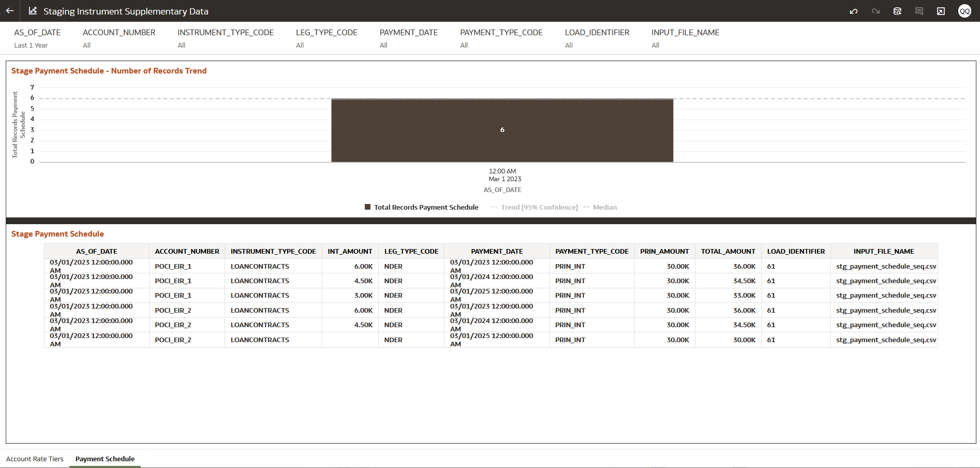
Task: Click the POCI_EIR_2 account row in the table
Action: (x=173, y=310)
